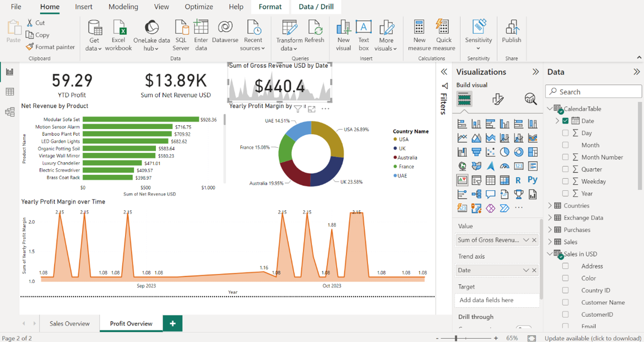Click the Format painter tool
The image size is (644, 342).
[x=50, y=47]
